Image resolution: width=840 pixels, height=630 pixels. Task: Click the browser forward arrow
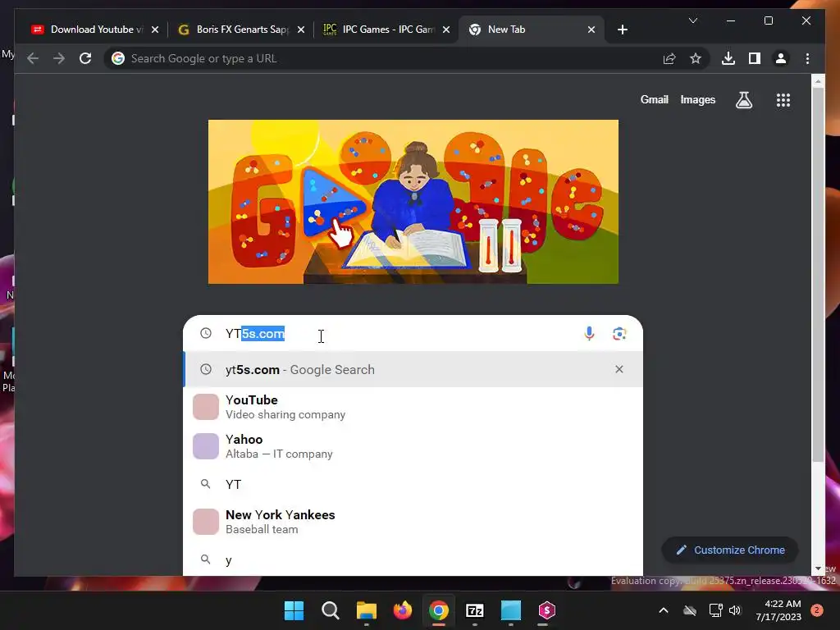pos(59,58)
